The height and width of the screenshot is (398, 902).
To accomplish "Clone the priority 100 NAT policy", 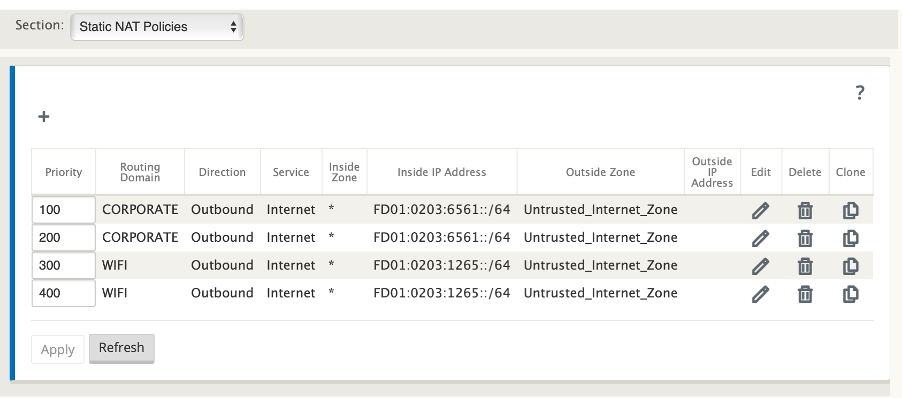I will click(x=850, y=211).
